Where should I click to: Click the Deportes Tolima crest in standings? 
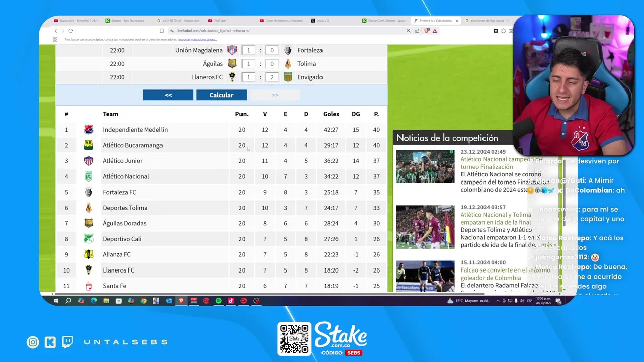[x=89, y=208]
